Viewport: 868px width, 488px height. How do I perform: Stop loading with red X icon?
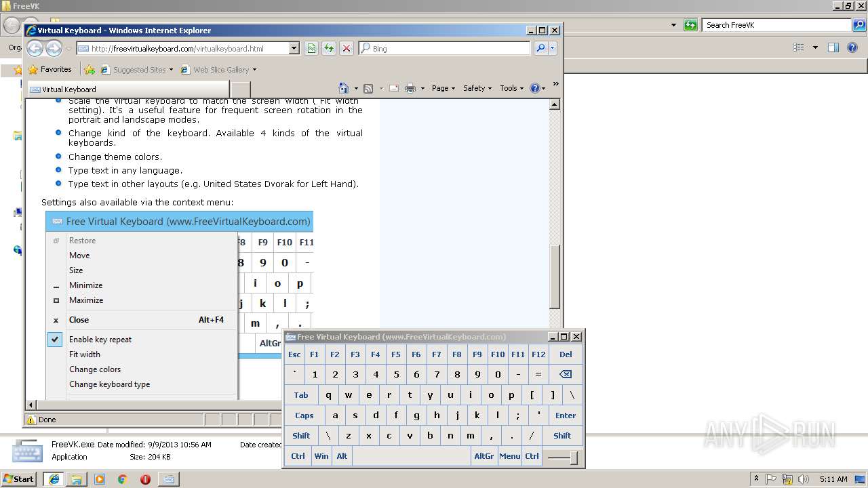coord(347,48)
